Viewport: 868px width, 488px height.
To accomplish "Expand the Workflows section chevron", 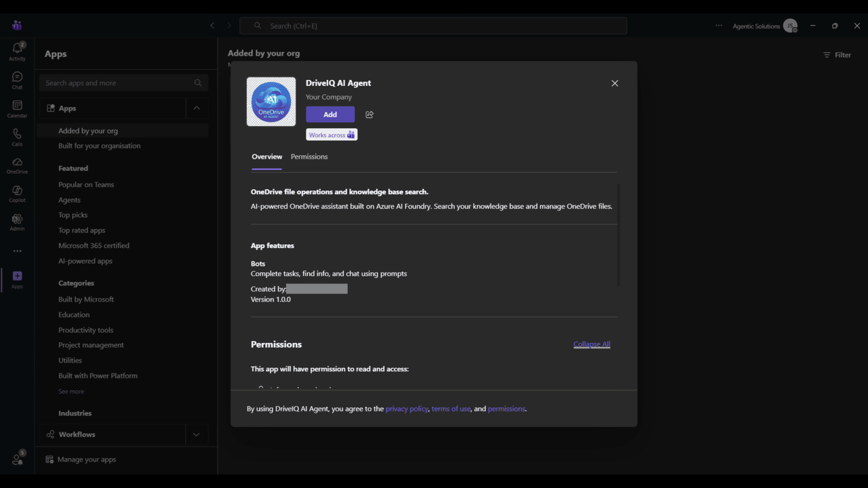I will 197,434.
